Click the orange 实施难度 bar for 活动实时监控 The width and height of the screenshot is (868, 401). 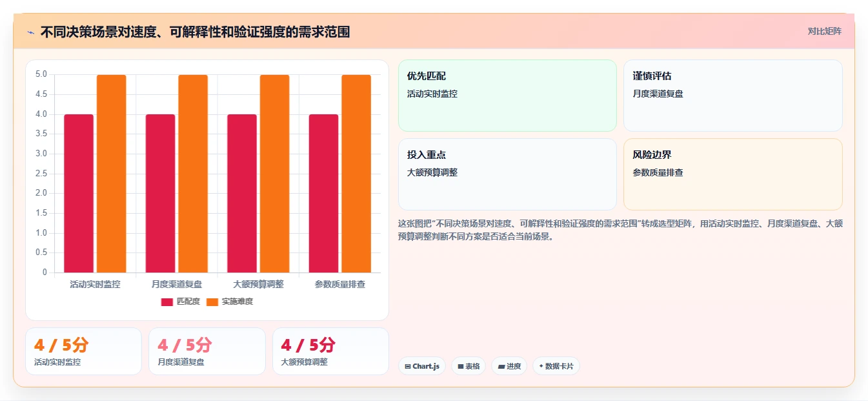[x=112, y=174]
